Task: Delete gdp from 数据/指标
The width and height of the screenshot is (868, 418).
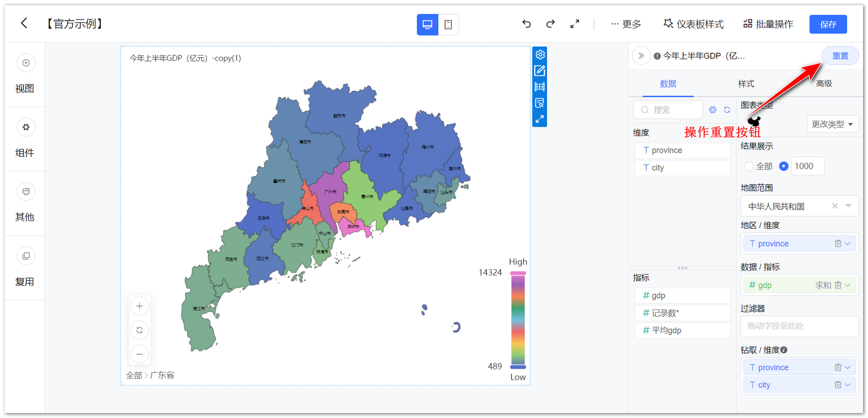Action: pos(838,285)
